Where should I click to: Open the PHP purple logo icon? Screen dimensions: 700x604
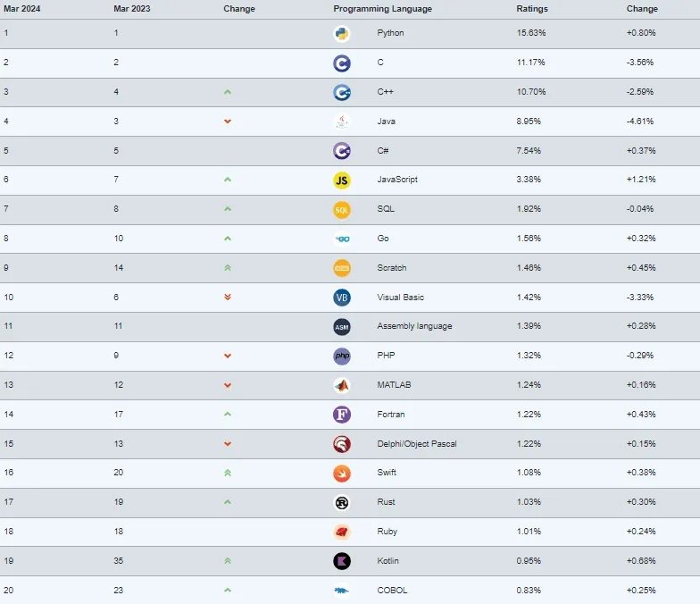[342, 356]
